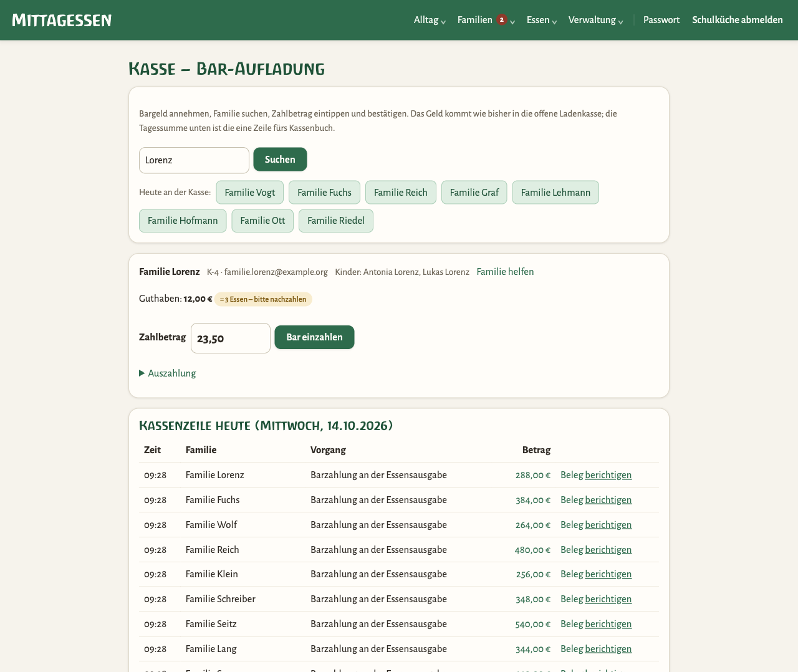Click berichtigen for Familie Lorenz row
Screen dimensions: 798x672
[x=608, y=475]
